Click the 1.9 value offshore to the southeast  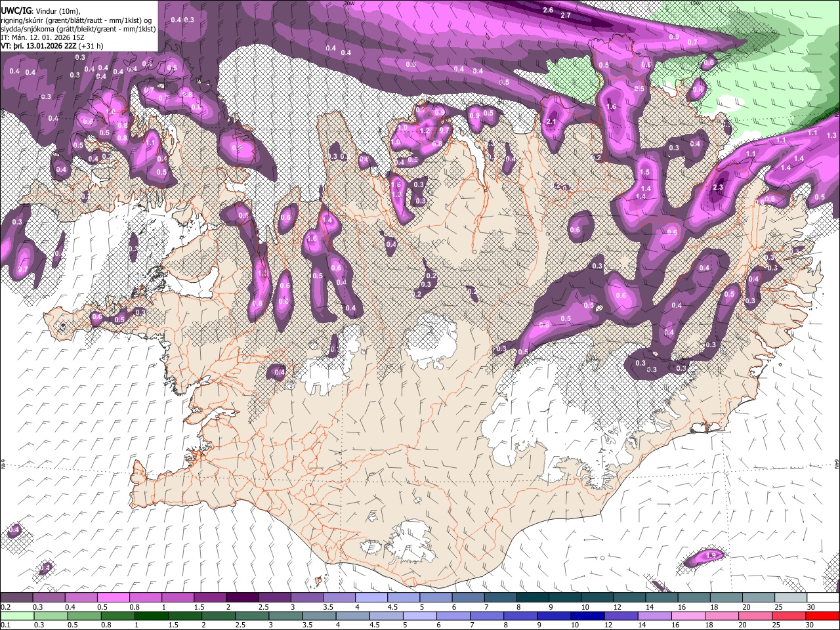click(711, 556)
